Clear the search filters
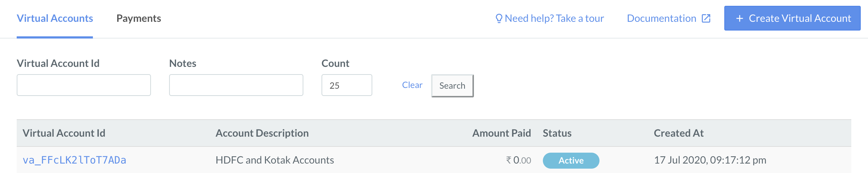 (x=412, y=85)
